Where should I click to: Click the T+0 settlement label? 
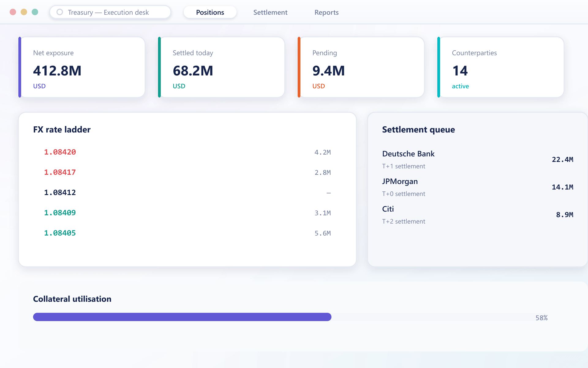pos(404,194)
